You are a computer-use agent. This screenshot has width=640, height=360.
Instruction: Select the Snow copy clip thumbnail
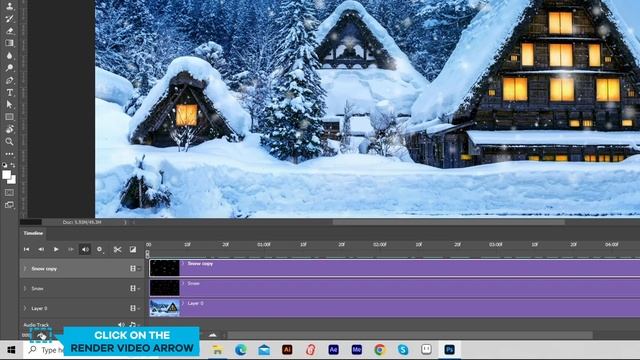164,268
